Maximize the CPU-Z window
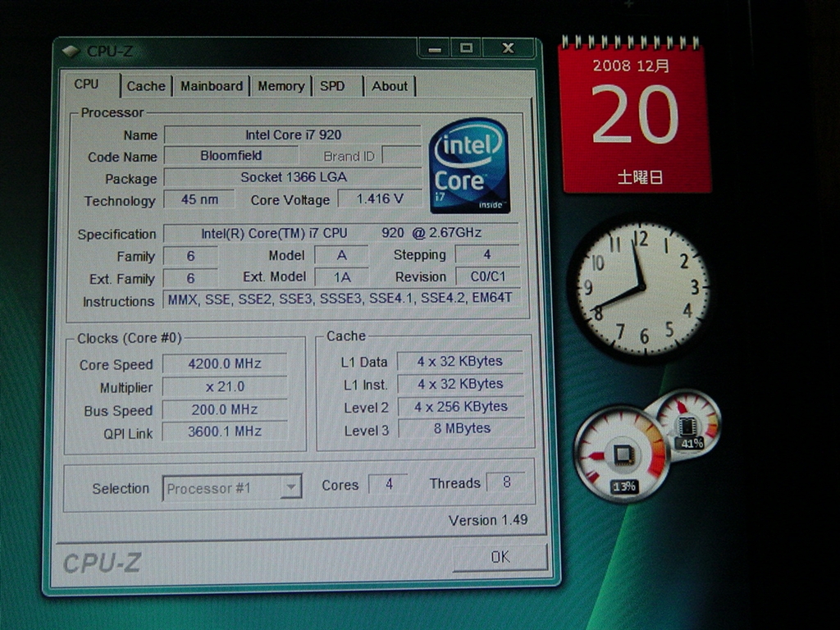Screen dimensions: 840x630 466,48
